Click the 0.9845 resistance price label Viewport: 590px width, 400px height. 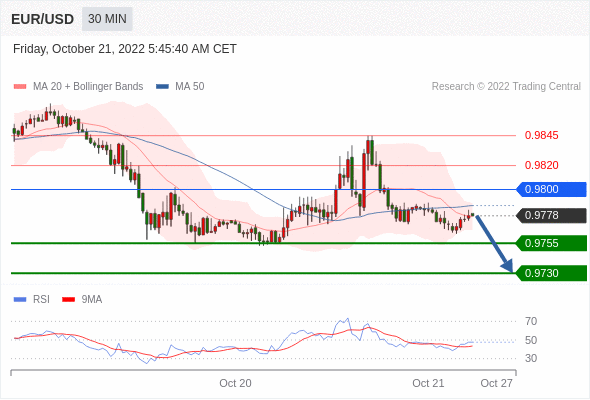click(541, 135)
